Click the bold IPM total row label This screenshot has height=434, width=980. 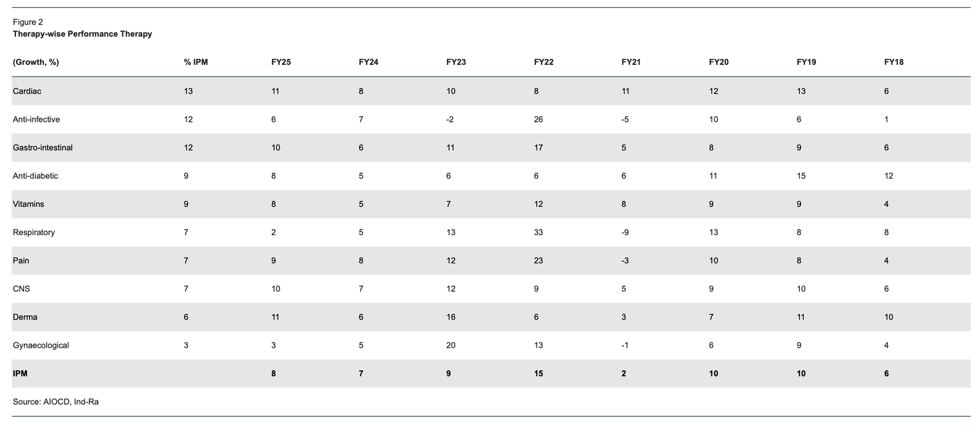20,373
